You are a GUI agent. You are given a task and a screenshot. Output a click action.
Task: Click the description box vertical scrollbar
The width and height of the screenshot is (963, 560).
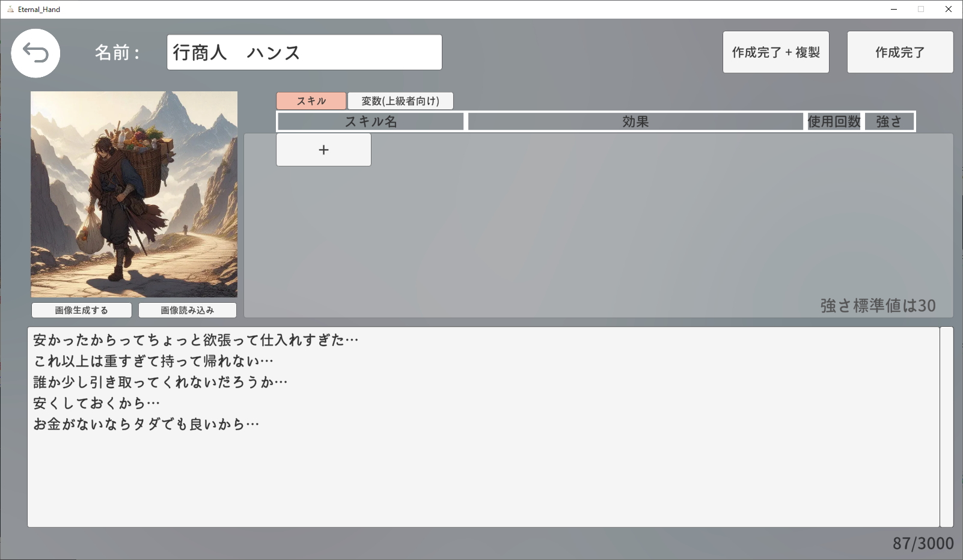947,427
